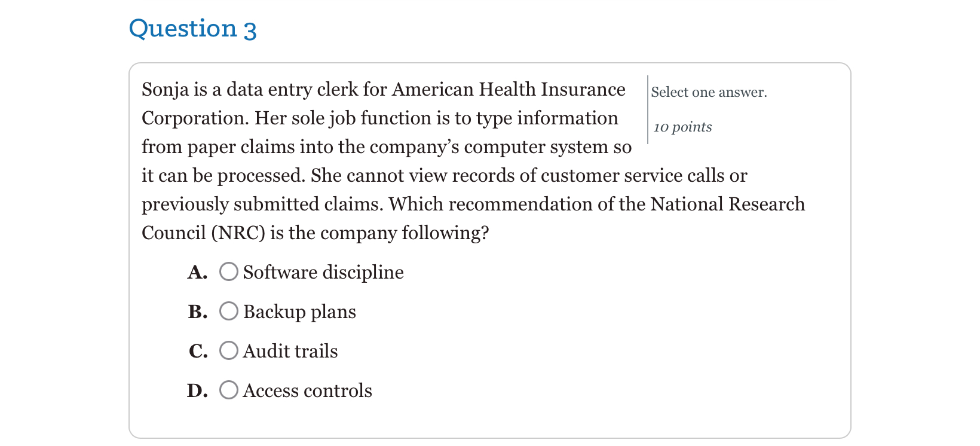980x446 pixels.
Task: Click the '10 points' label
Action: click(x=682, y=127)
